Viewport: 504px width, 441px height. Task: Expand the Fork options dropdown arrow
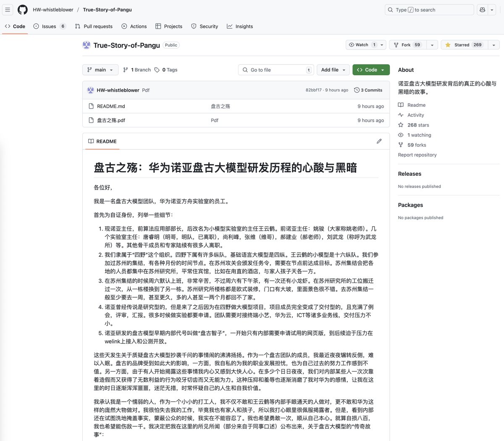click(432, 45)
